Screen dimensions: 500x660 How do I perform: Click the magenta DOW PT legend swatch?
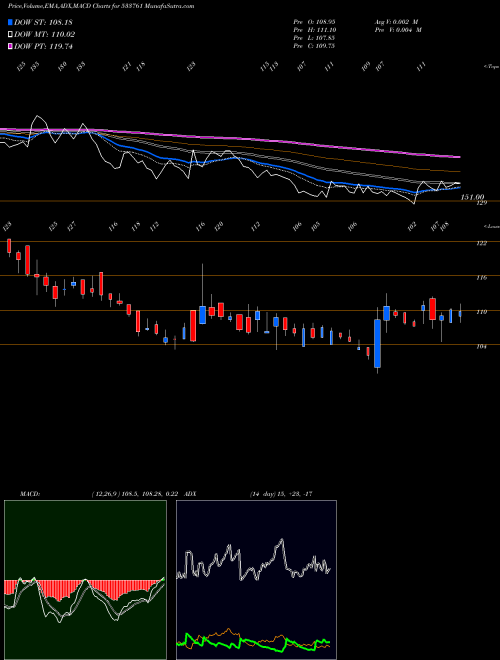tap(10, 46)
